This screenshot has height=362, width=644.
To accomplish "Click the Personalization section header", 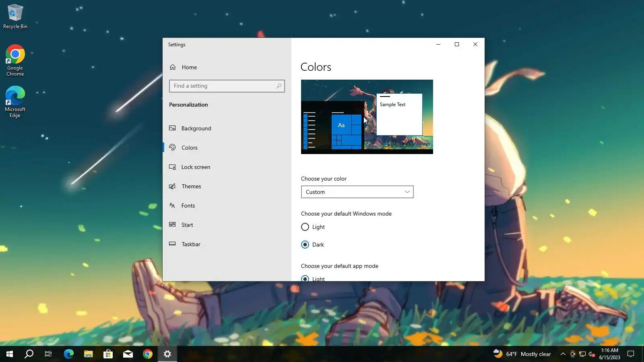I will [188, 105].
